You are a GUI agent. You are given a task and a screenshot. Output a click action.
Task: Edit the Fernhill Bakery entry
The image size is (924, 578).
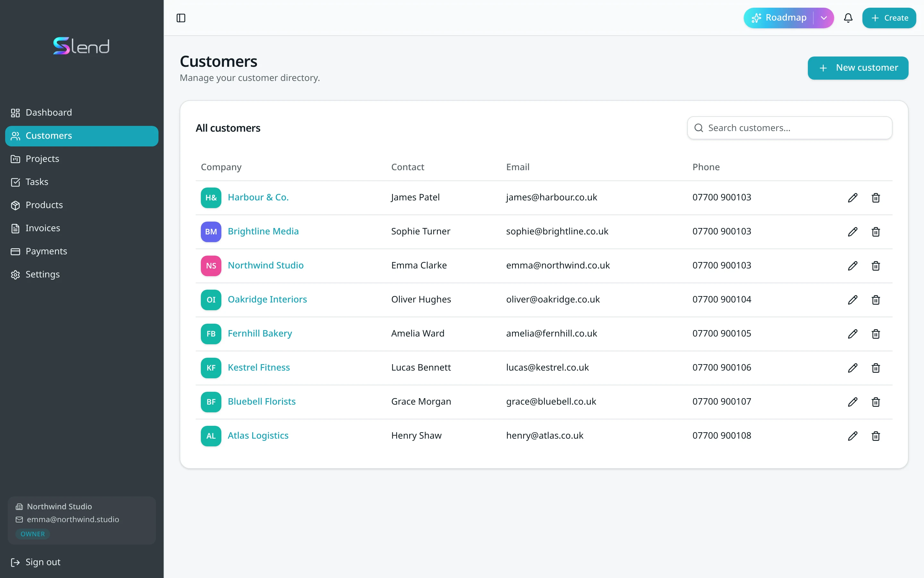point(852,334)
